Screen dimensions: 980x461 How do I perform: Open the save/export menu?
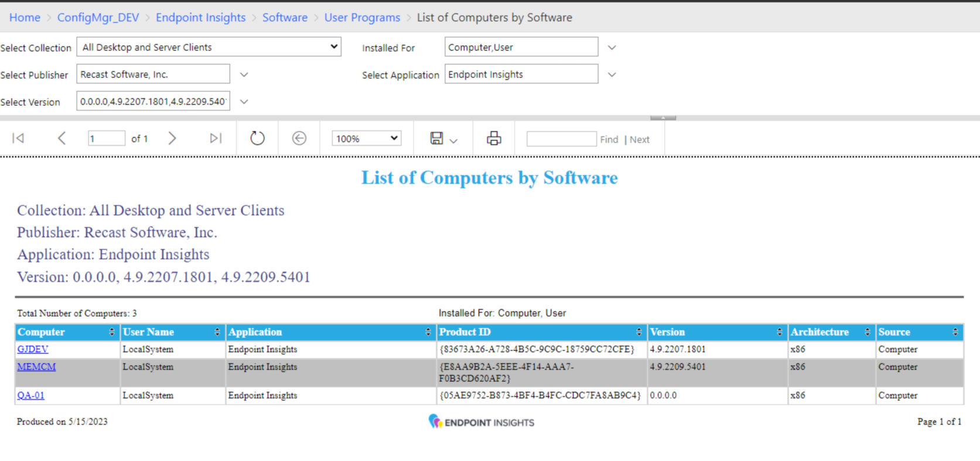443,139
